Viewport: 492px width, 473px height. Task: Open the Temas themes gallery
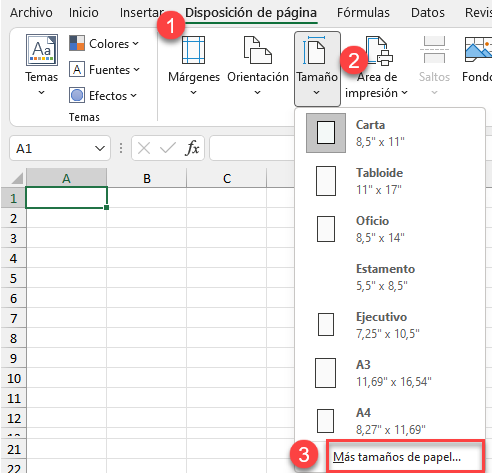(x=42, y=65)
